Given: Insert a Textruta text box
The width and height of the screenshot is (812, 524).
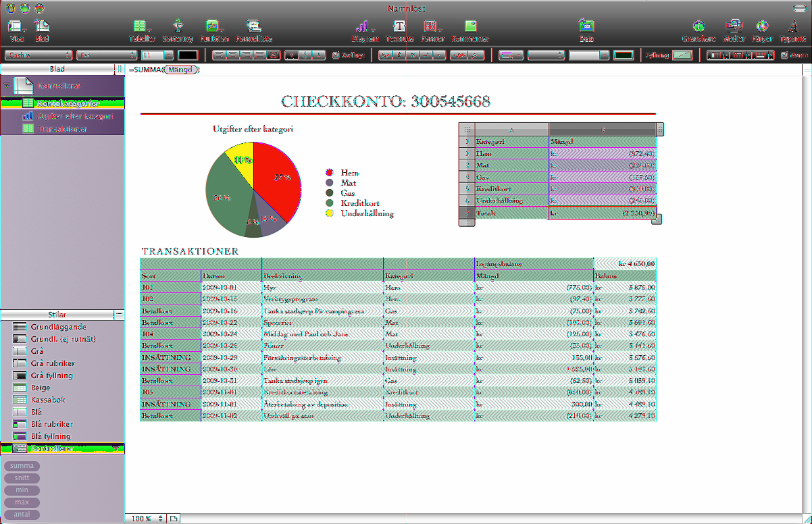Looking at the screenshot, I should pyautogui.click(x=400, y=31).
